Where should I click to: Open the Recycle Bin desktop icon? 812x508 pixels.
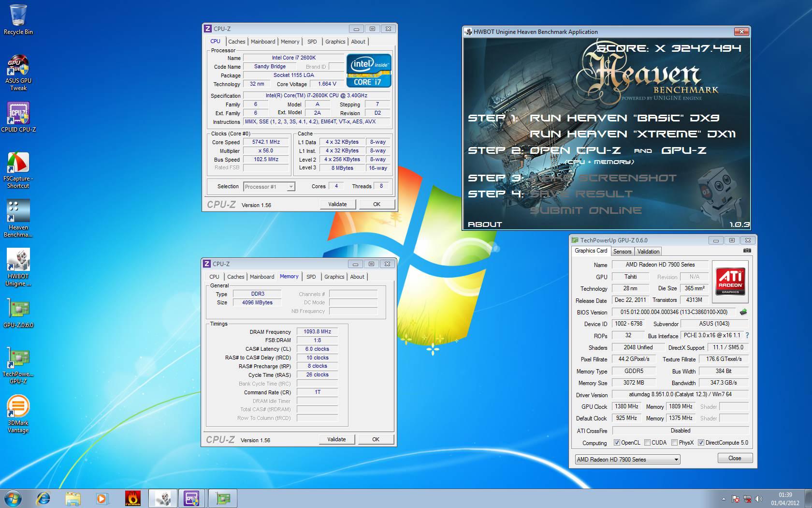tap(18, 19)
